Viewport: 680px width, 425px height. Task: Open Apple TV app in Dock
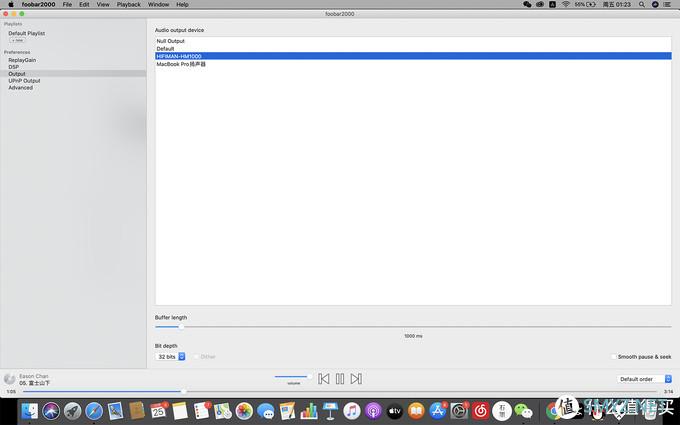pyautogui.click(x=395, y=410)
